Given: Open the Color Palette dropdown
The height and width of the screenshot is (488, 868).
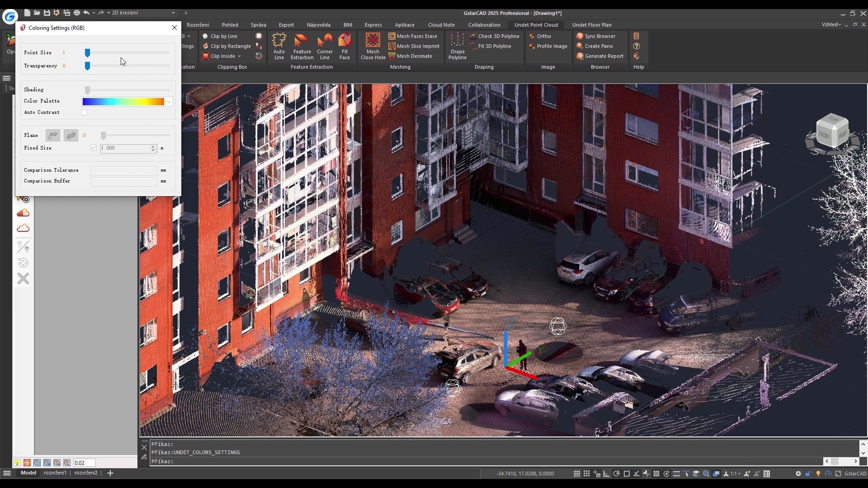Looking at the screenshot, I should [169, 102].
